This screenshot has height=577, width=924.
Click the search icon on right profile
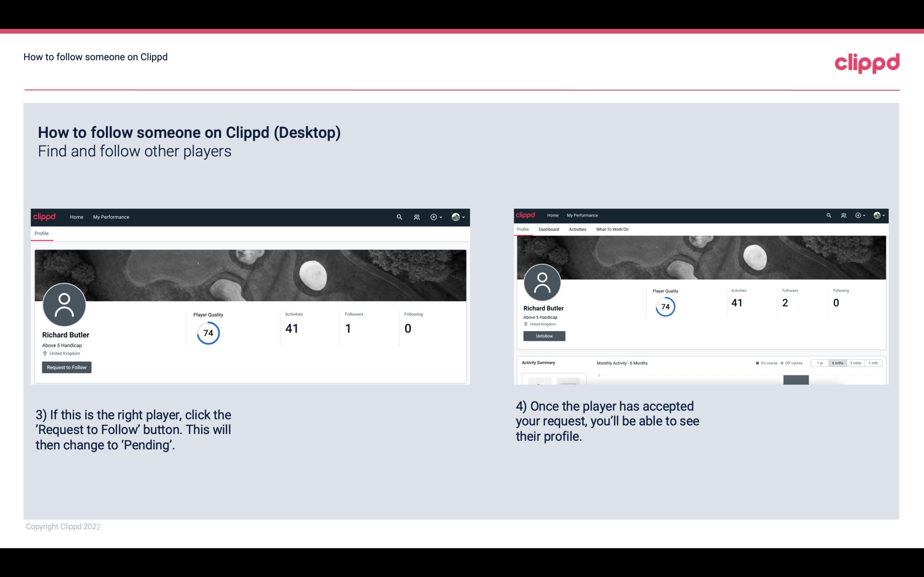click(x=829, y=215)
